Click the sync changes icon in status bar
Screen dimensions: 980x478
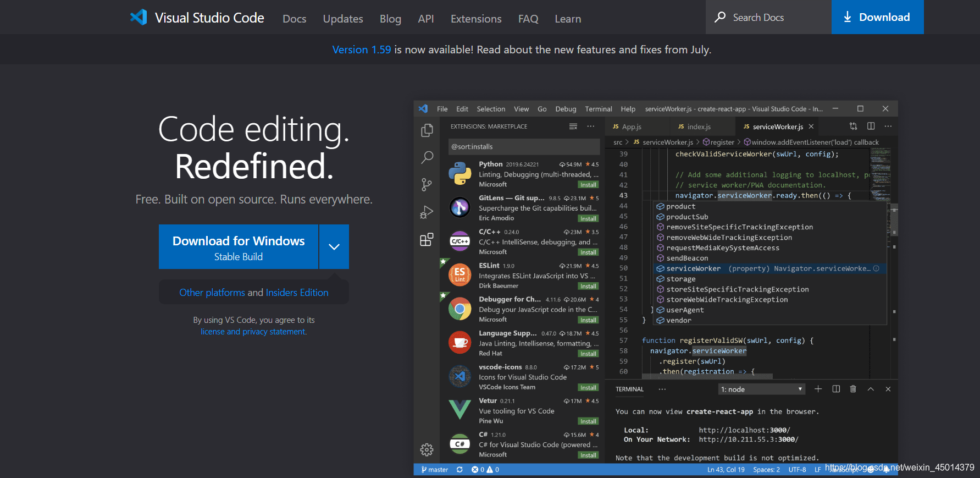459,470
